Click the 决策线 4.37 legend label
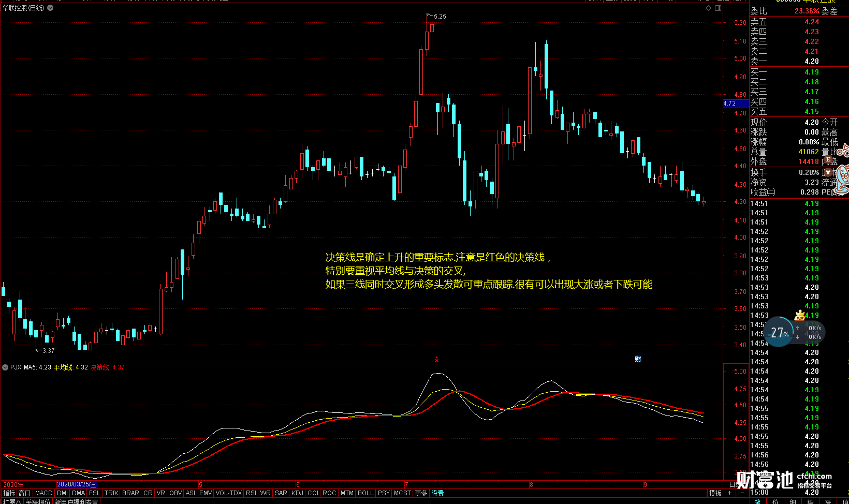Screen dimensions: 849x504 click(108, 367)
